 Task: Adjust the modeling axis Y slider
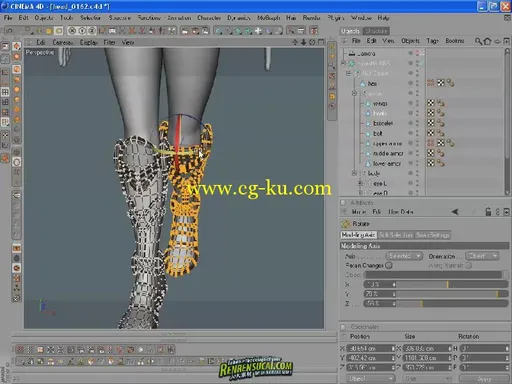point(452,294)
